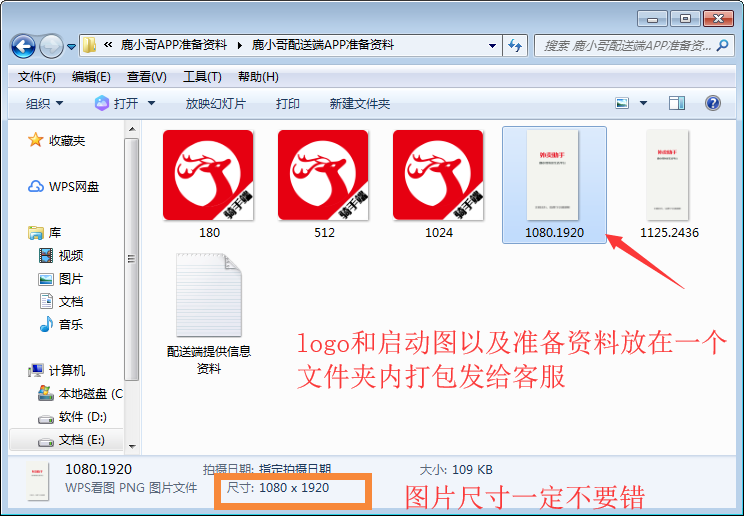Click navigation pane scroll up arrow
Image resolution: width=744 pixels, height=516 pixels.
click(x=132, y=129)
